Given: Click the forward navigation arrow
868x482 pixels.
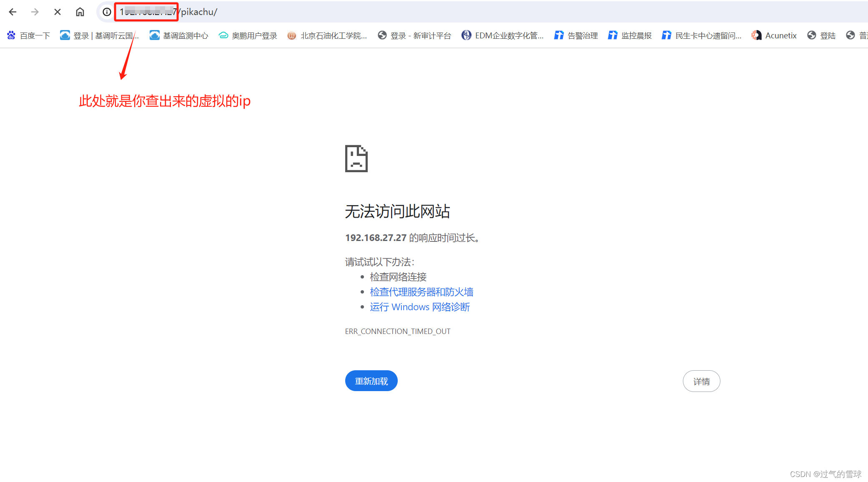Looking at the screenshot, I should pyautogui.click(x=35, y=12).
